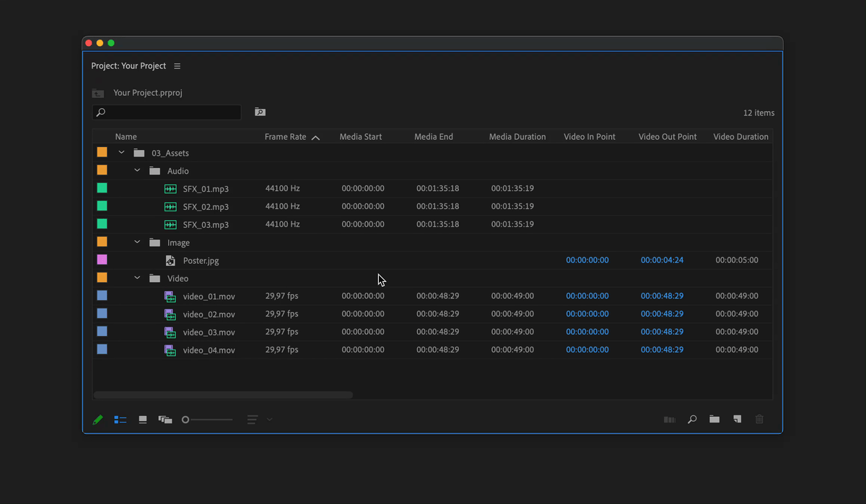Click create search bin icon beside search field
This screenshot has width=866, height=504.
(260, 112)
